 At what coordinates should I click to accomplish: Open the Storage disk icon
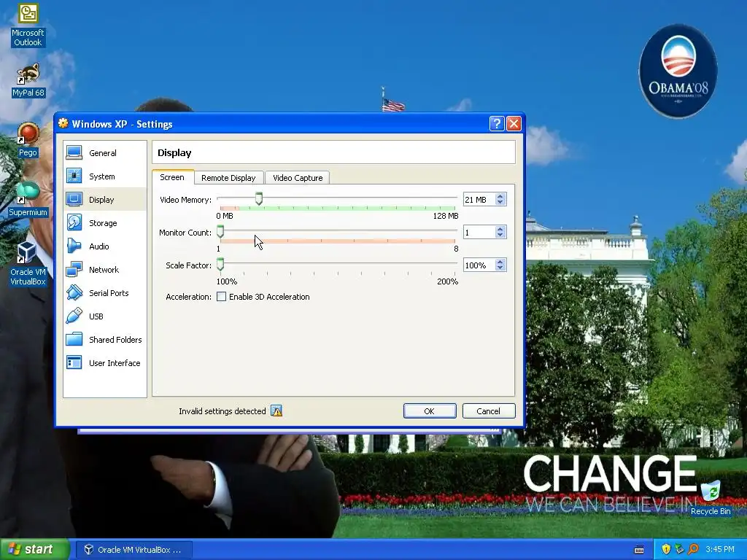pos(74,223)
